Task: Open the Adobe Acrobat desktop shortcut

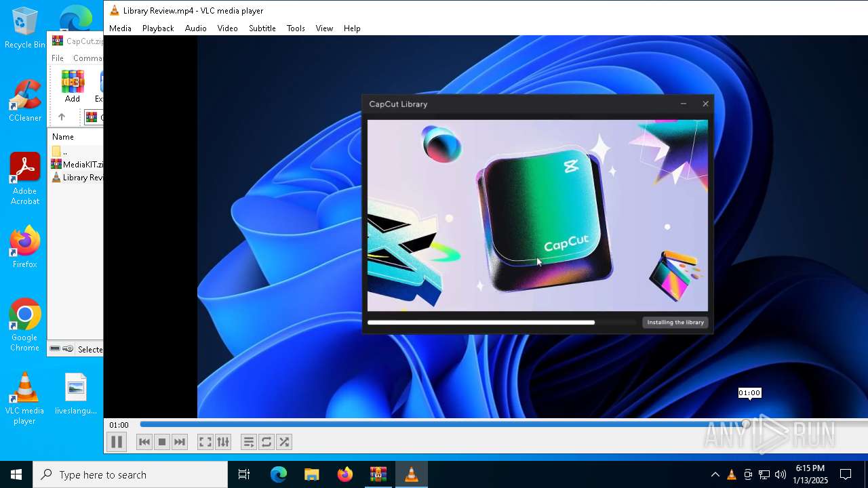Action: pos(25,179)
